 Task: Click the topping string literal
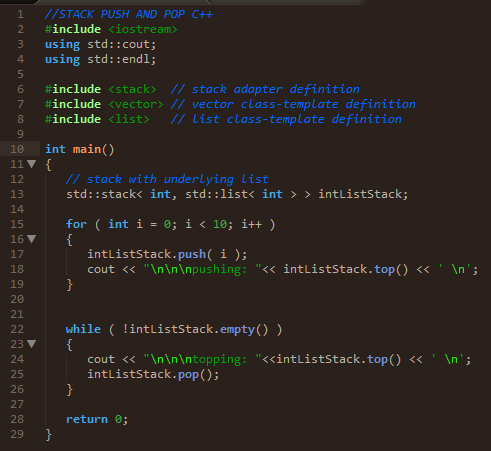click(x=202, y=359)
